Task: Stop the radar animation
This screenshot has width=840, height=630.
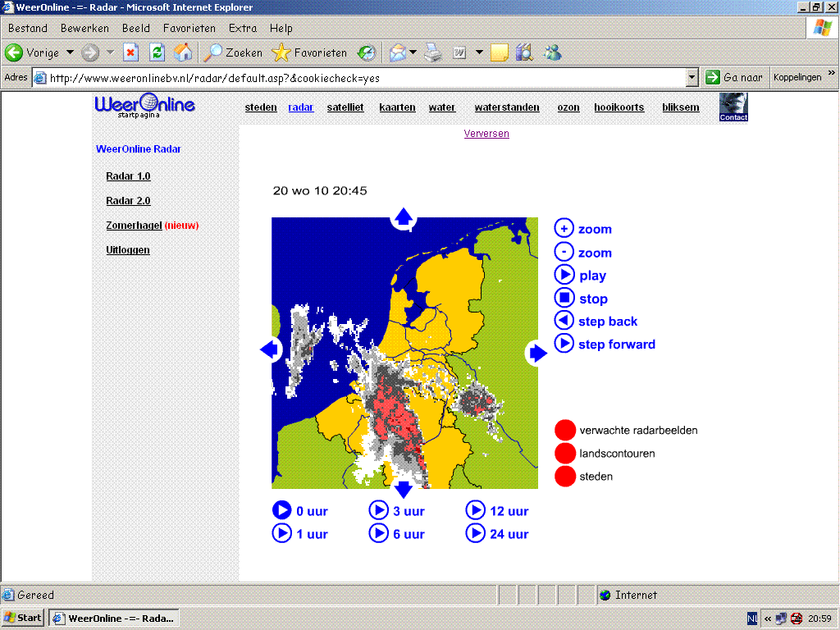Action: pyautogui.click(x=564, y=298)
